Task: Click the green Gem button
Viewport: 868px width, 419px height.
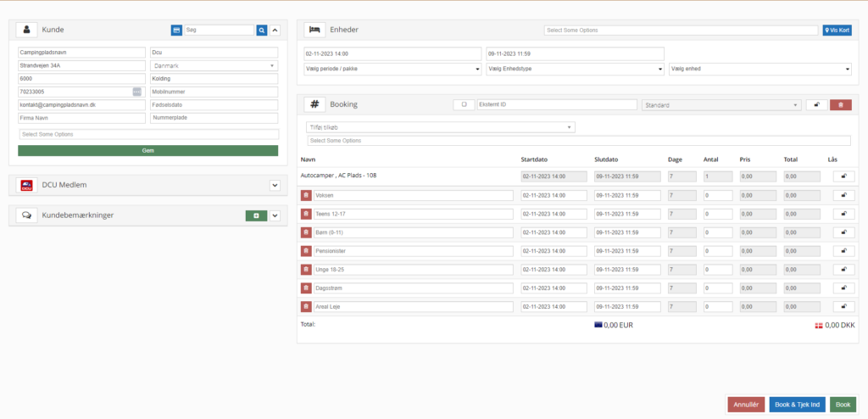Action: pyautogui.click(x=147, y=150)
